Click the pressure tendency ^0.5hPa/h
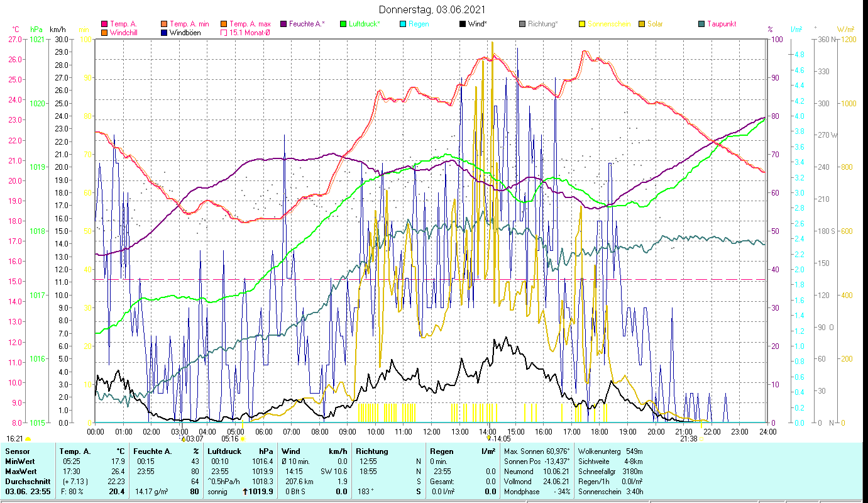The width and height of the screenshot is (868, 503). point(224,481)
